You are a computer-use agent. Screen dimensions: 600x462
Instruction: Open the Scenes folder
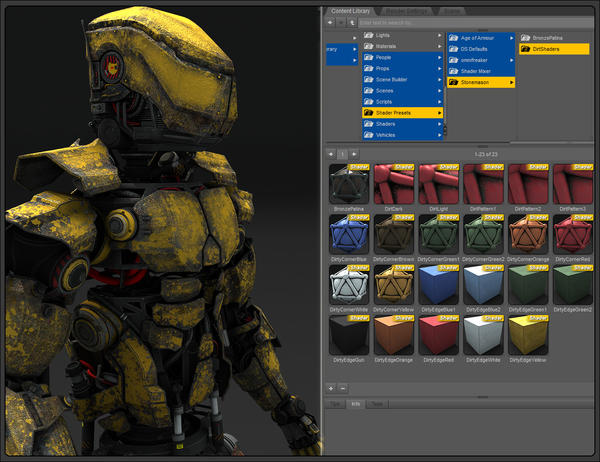coord(403,91)
